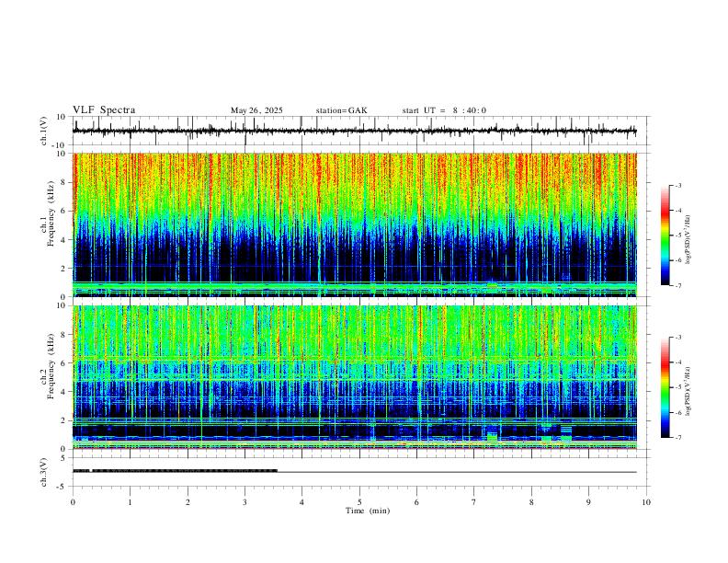Click the ch.1 spectrogram color scale bar
728x563 pixels.
(665, 236)
